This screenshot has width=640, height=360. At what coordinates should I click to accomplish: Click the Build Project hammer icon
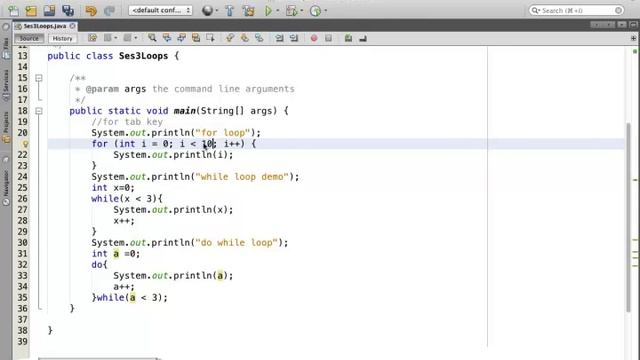coord(229,10)
